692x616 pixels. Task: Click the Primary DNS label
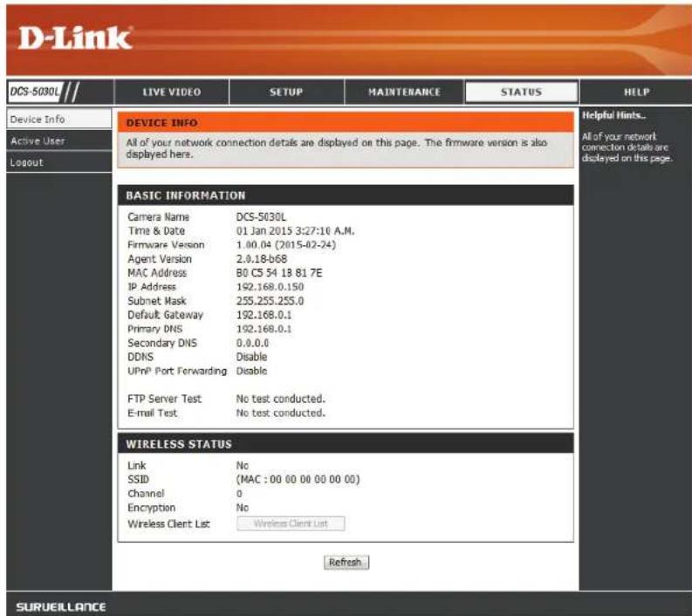pos(155,329)
